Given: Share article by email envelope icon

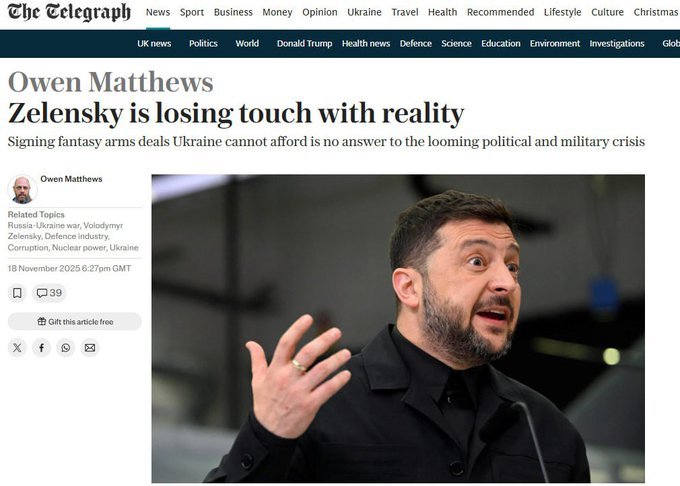Looking at the screenshot, I should [x=90, y=348].
